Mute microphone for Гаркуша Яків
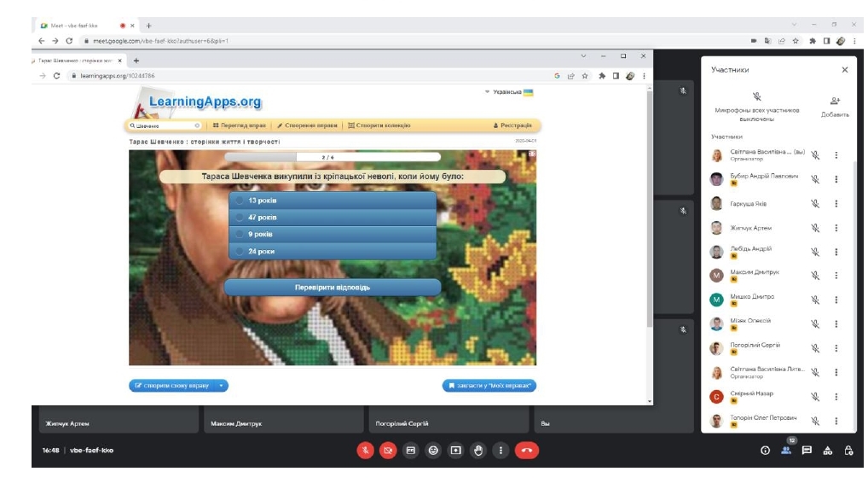The image size is (868, 489). pyautogui.click(x=815, y=203)
